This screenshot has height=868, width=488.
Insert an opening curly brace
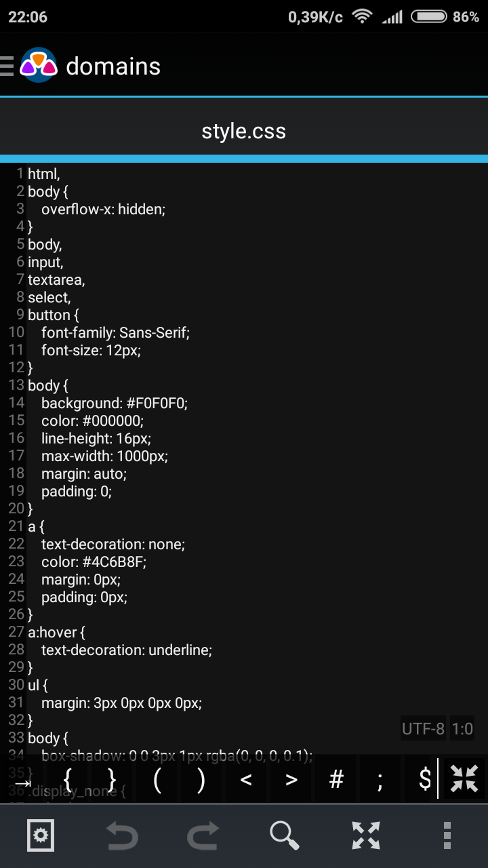point(67,780)
